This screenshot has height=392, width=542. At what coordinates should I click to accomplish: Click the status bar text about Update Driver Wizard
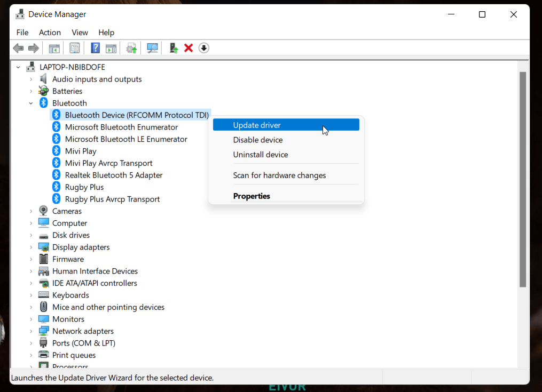point(112,378)
